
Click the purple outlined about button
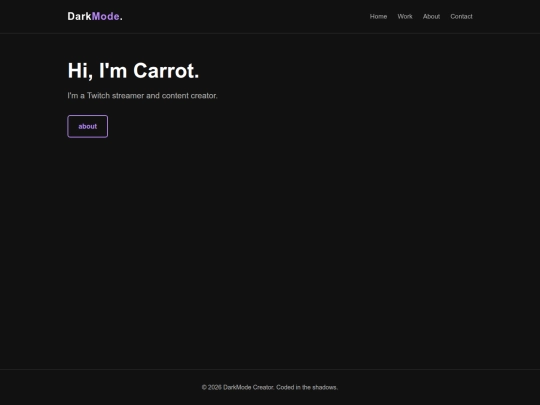coord(87,126)
